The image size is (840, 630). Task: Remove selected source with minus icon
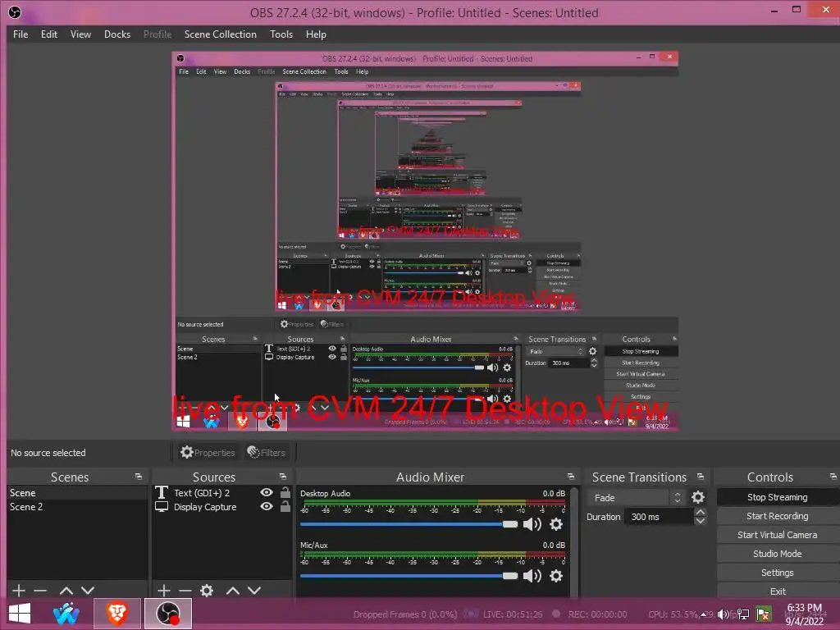click(185, 591)
